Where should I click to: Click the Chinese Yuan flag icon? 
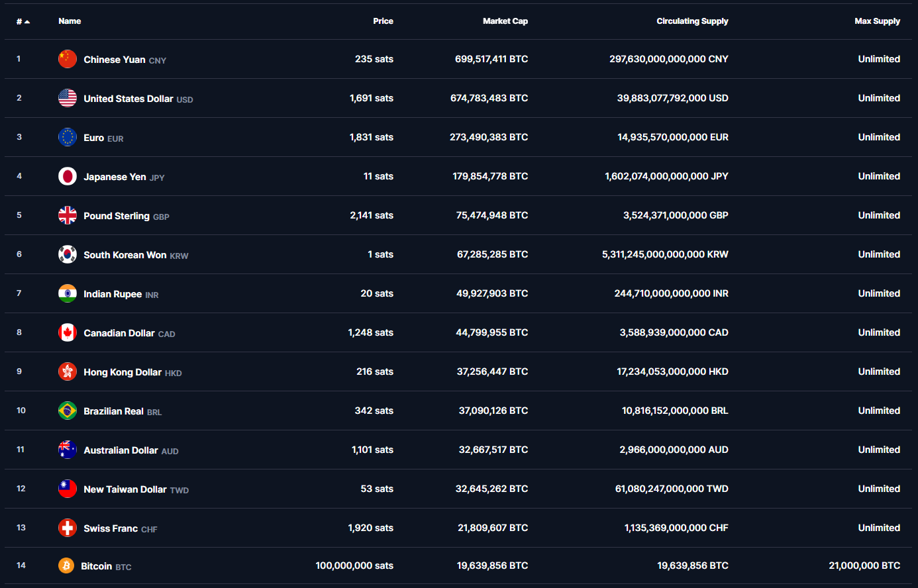click(68, 59)
